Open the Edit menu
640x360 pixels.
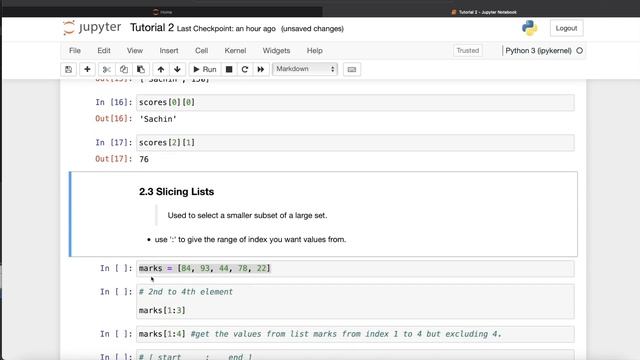pos(104,51)
